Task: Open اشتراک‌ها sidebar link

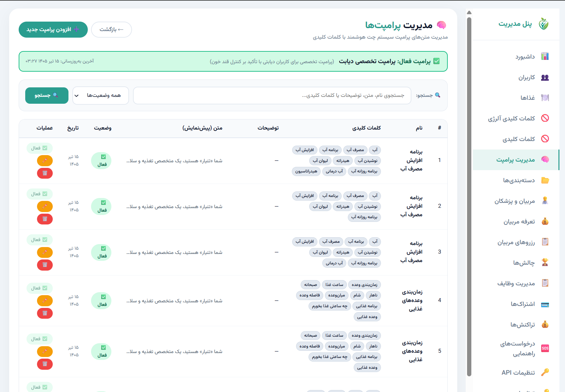Action: (x=516, y=304)
